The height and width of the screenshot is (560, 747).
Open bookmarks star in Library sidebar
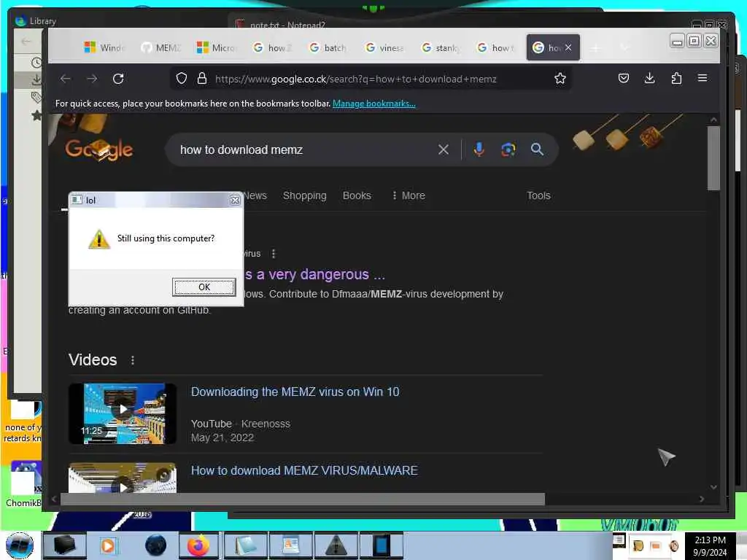tap(36, 115)
